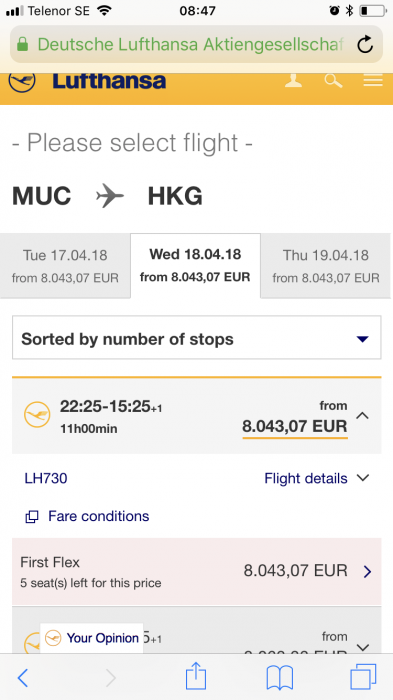The height and width of the screenshot is (700, 393).
Task: Select the Wed 18.04.18 date tab
Action: point(195,266)
